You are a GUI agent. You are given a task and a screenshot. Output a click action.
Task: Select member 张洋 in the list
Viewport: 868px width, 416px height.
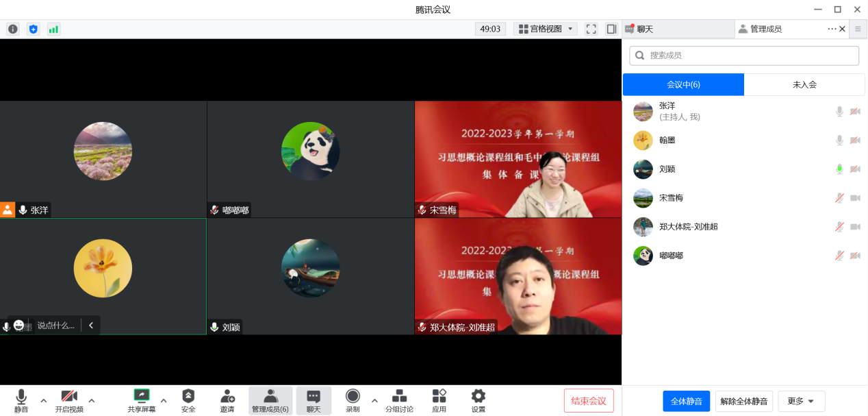click(744, 111)
